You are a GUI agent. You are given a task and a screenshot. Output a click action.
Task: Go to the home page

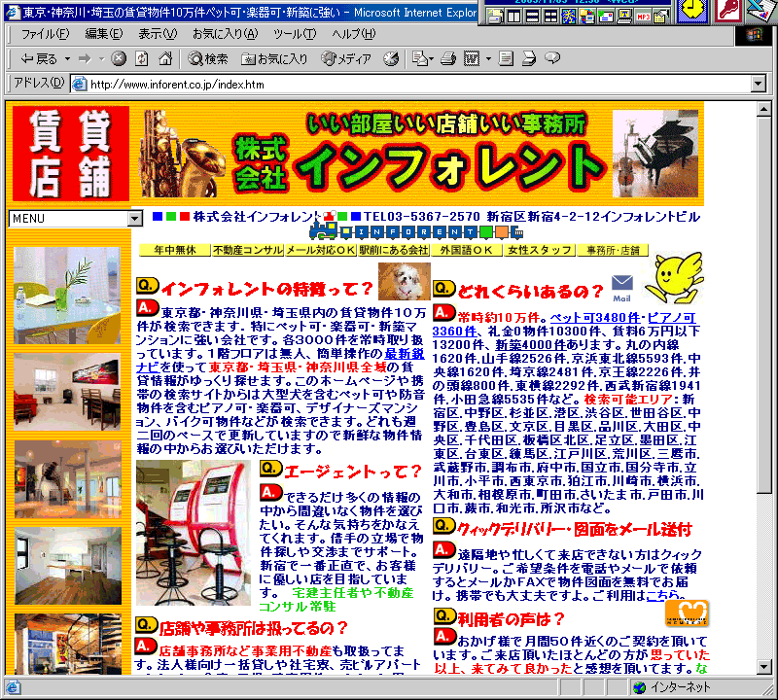165,59
